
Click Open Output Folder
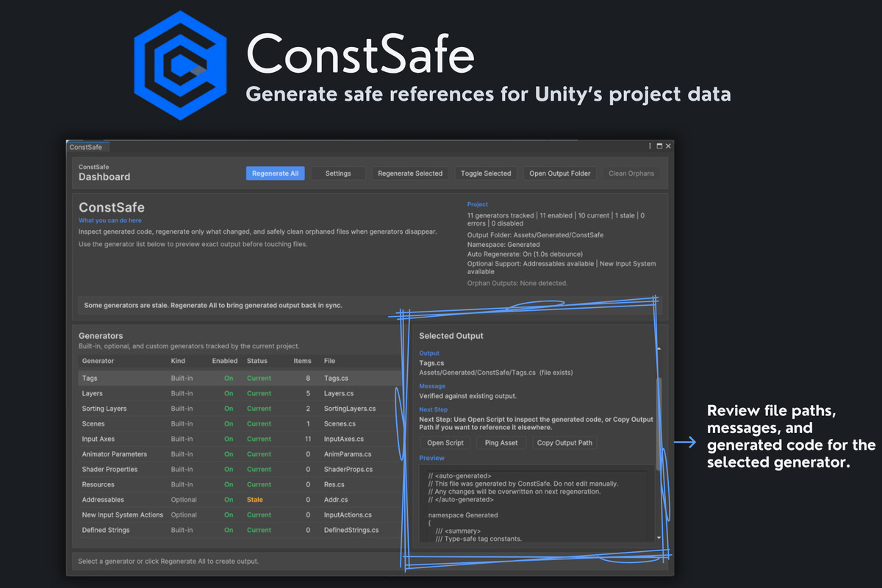560,173
